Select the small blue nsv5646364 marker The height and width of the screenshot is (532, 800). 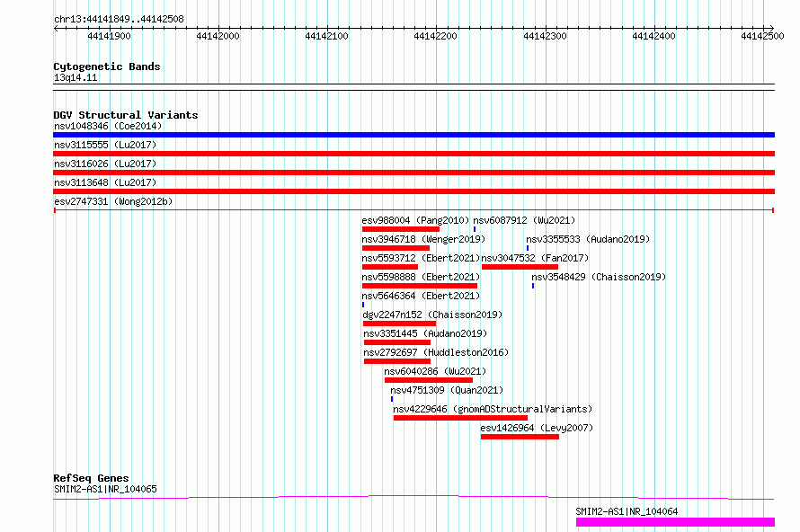coord(363,305)
